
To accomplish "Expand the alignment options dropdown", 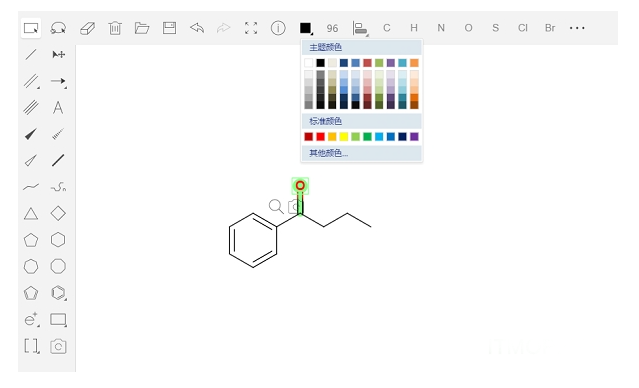I will click(360, 29).
